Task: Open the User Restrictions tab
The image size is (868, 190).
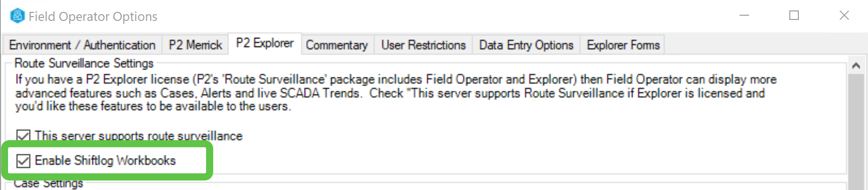Action: click(423, 45)
